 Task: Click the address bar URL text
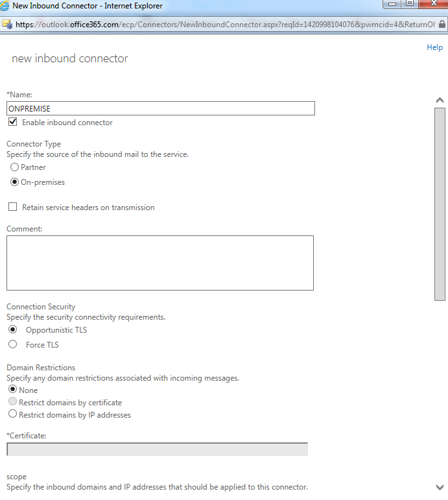click(225, 25)
